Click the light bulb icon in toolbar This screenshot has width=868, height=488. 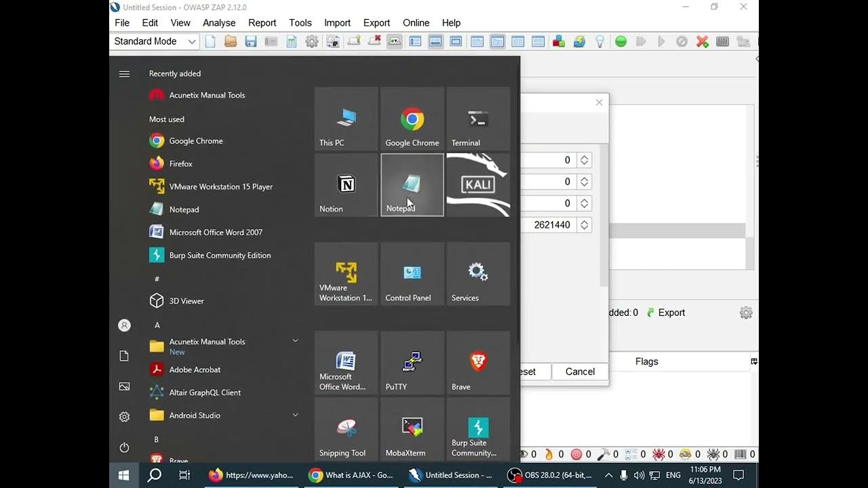(599, 41)
